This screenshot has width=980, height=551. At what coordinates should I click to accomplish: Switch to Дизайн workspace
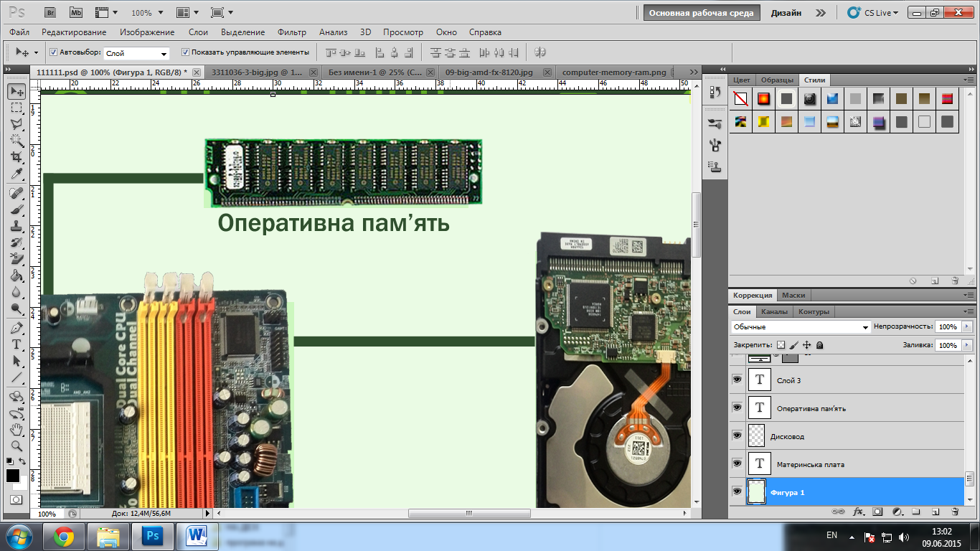coord(786,13)
